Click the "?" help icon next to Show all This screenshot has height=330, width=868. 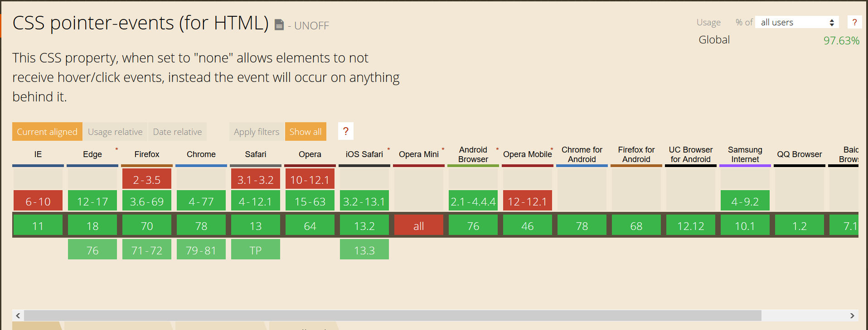coord(345,131)
